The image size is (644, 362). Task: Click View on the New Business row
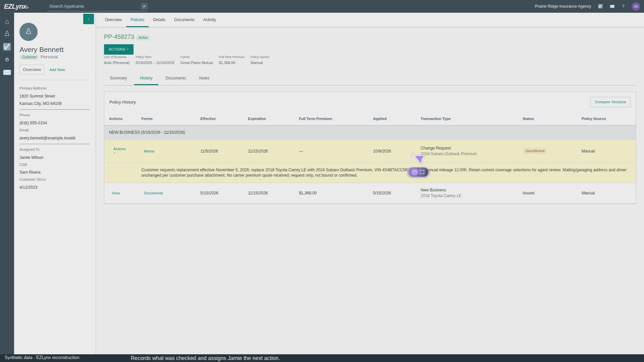point(116,193)
